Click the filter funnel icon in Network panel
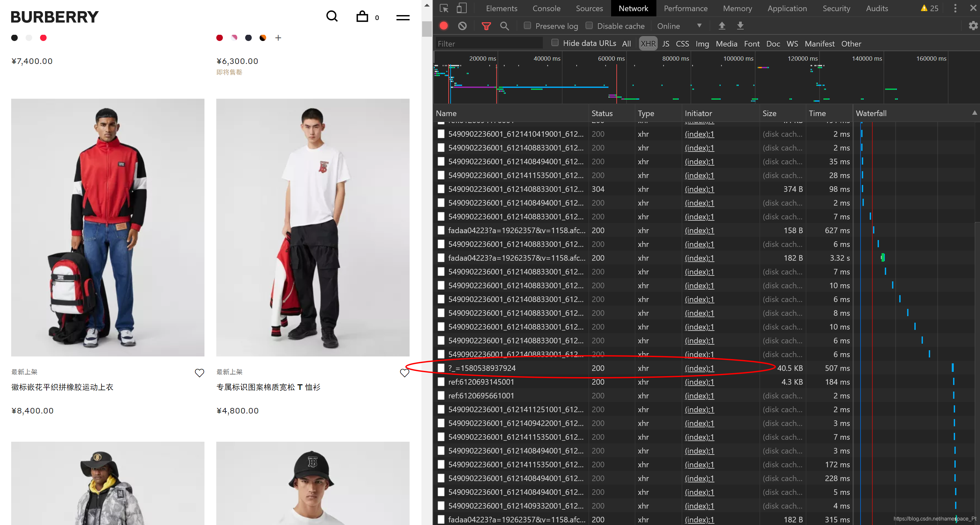The width and height of the screenshot is (980, 525). pos(485,26)
